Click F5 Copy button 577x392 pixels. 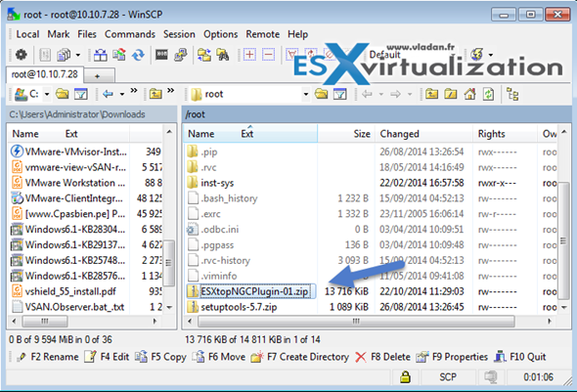(160, 357)
